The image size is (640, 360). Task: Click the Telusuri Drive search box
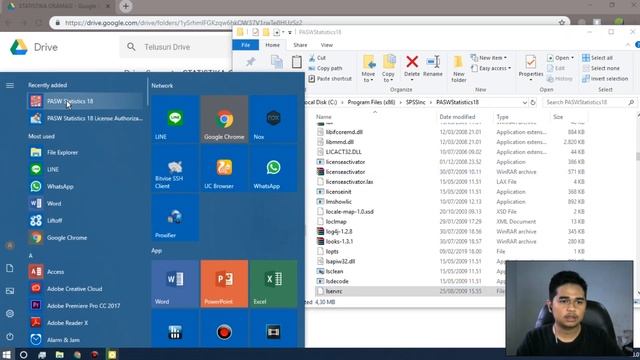[176, 47]
